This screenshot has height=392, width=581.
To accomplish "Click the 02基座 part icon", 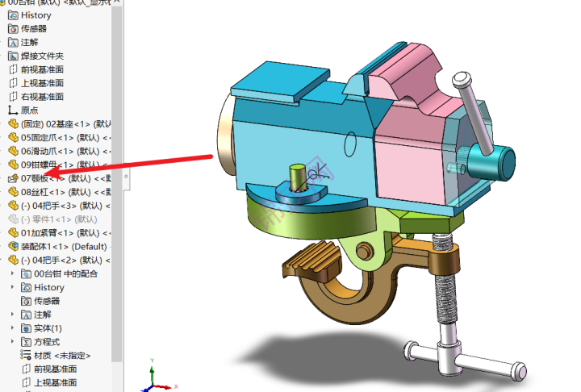I will [x=13, y=124].
